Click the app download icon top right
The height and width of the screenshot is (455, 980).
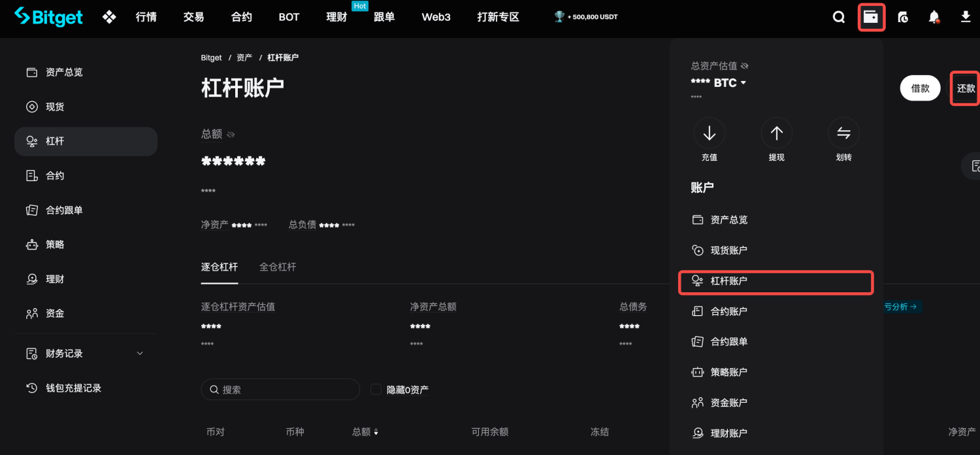966,17
